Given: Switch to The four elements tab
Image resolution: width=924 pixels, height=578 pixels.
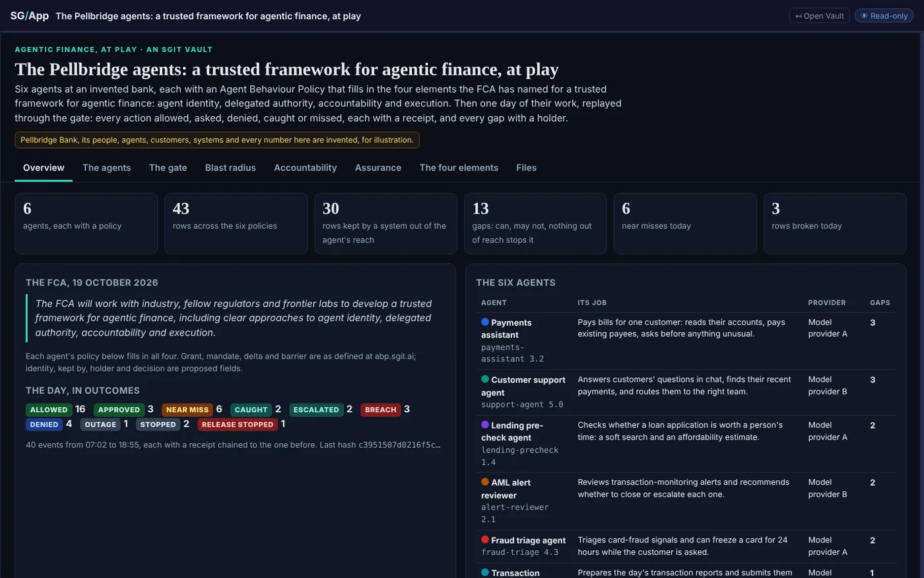Looking at the screenshot, I should (459, 168).
